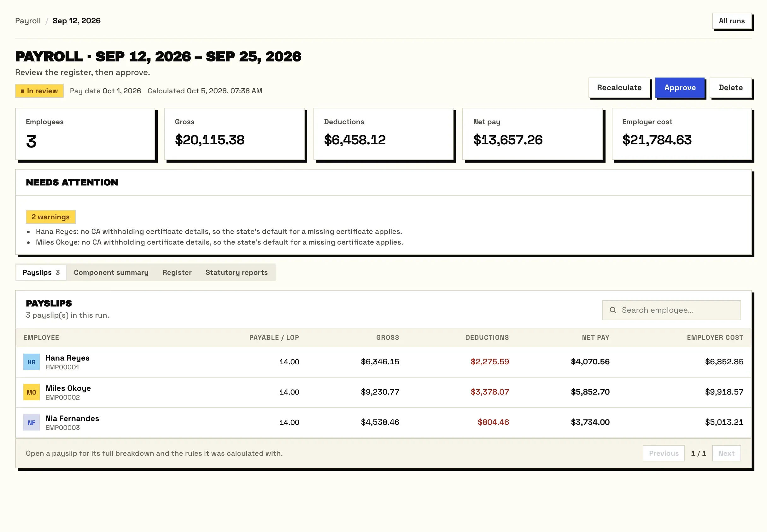Image resolution: width=767 pixels, height=532 pixels.
Task: Open Miles Okoye MO avatar
Action: coord(31,392)
